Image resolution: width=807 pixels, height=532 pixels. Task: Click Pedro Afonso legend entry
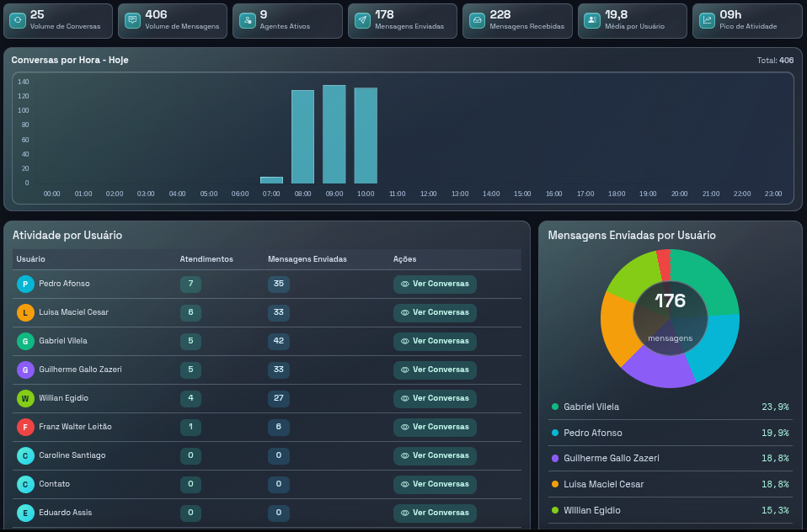tap(670, 433)
